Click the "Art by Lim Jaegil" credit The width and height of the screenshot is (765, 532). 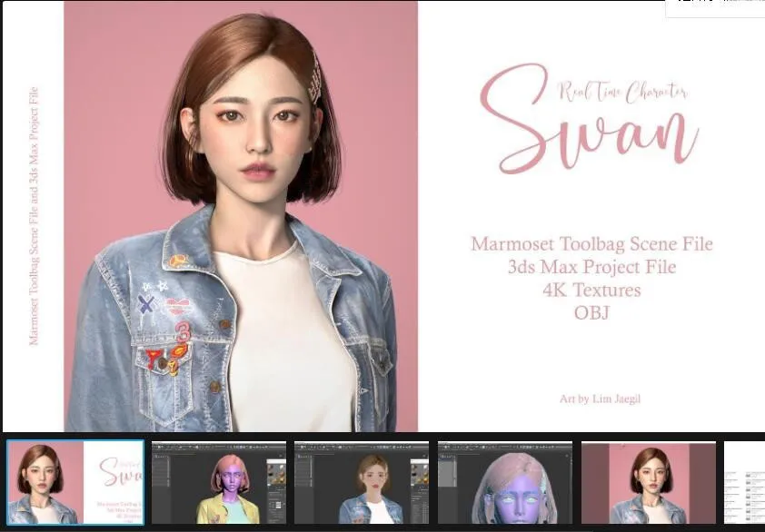601,399
